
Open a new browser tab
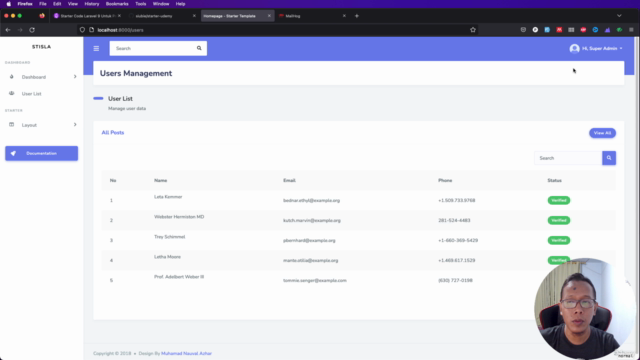click(357, 16)
